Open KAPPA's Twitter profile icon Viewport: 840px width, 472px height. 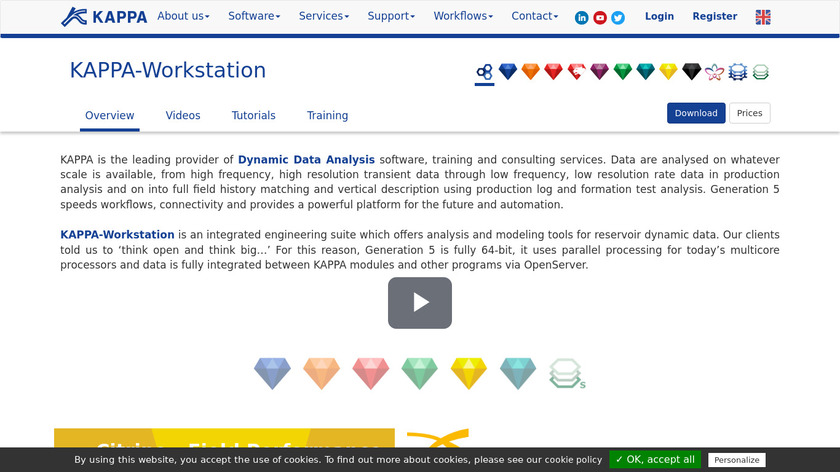click(x=618, y=18)
